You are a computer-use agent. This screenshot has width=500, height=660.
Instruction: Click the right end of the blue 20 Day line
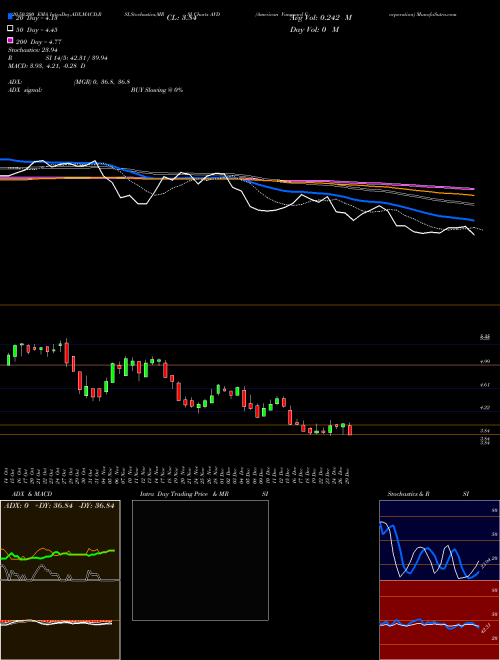click(473, 220)
